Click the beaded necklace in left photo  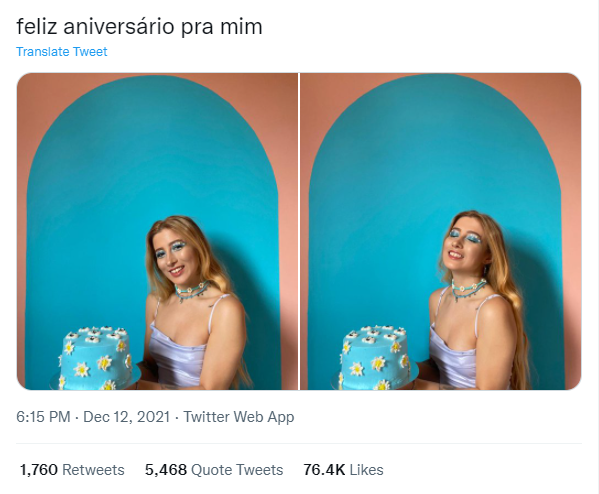(192, 290)
